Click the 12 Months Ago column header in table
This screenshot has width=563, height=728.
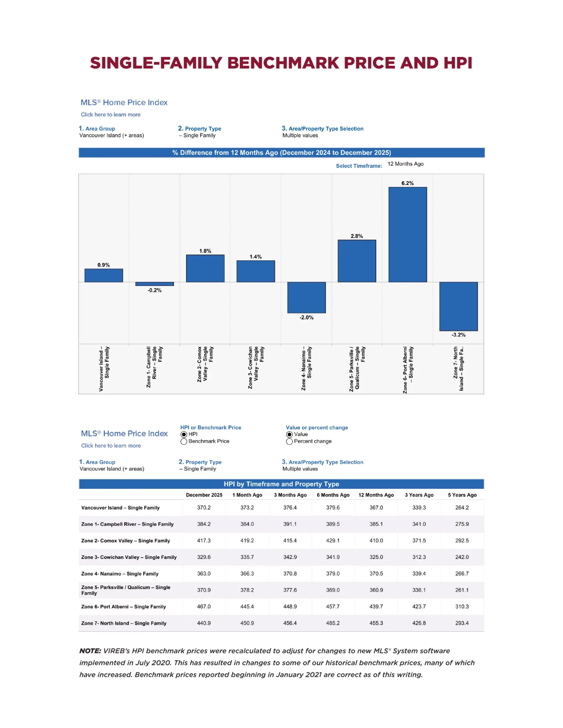[376, 495]
